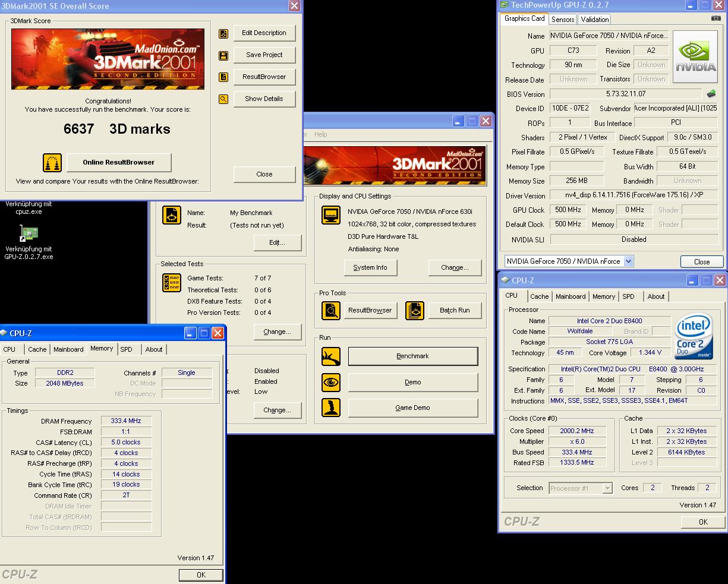The width and height of the screenshot is (728, 584).
Task: Switch to the Sensors tab in GPU-Z
Action: tap(563, 19)
